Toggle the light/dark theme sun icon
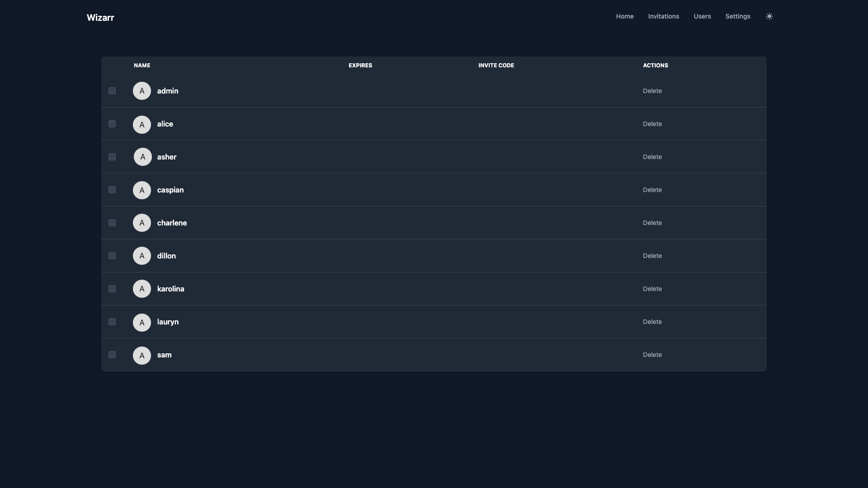 point(769,16)
